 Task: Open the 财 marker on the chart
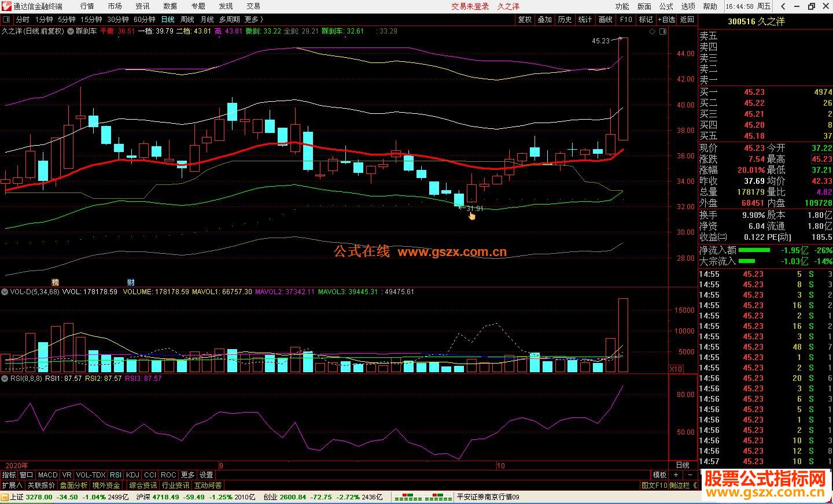pyautogui.click(x=131, y=282)
